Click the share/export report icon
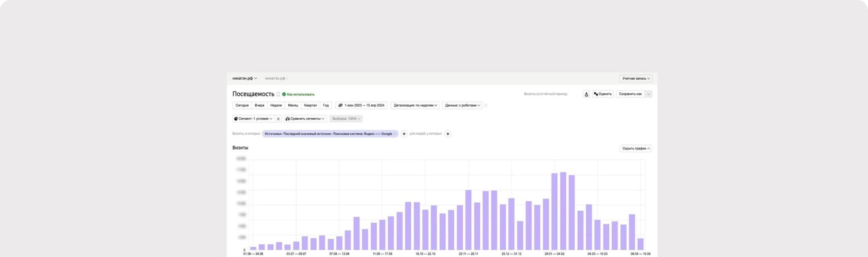The width and height of the screenshot is (868, 257). pyautogui.click(x=586, y=94)
